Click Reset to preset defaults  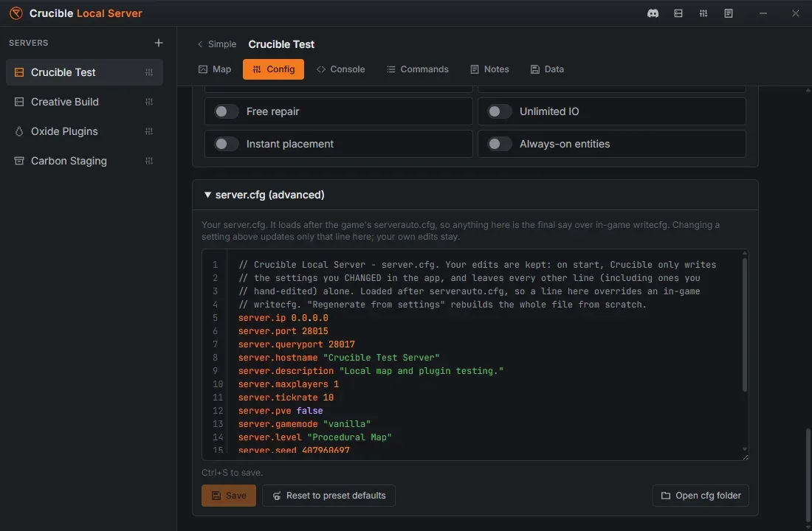coord(328,496)
